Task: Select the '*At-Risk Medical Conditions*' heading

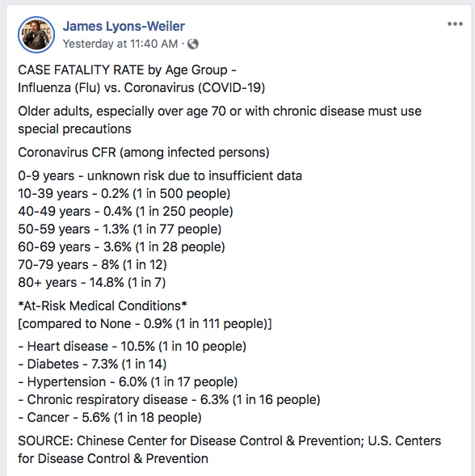Action: (103, 306)
